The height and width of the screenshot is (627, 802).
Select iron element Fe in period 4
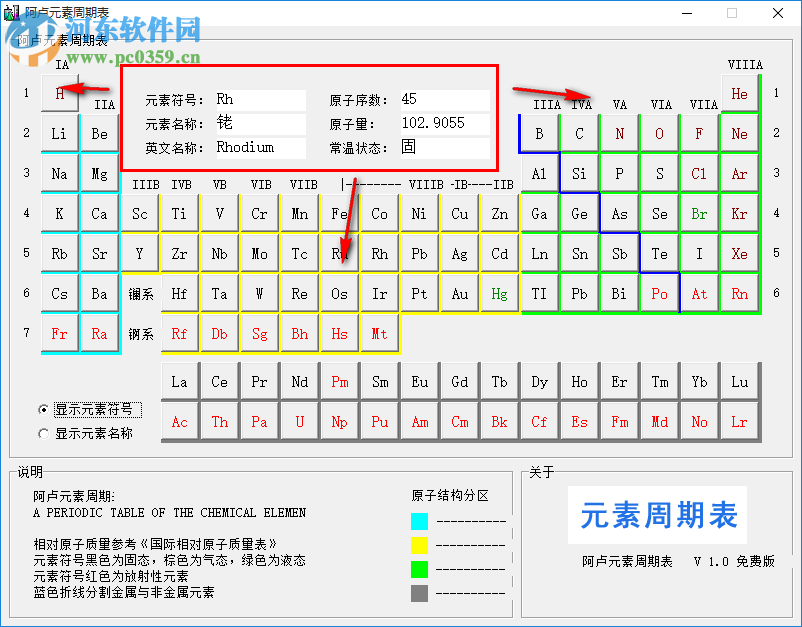coord(339,213)
